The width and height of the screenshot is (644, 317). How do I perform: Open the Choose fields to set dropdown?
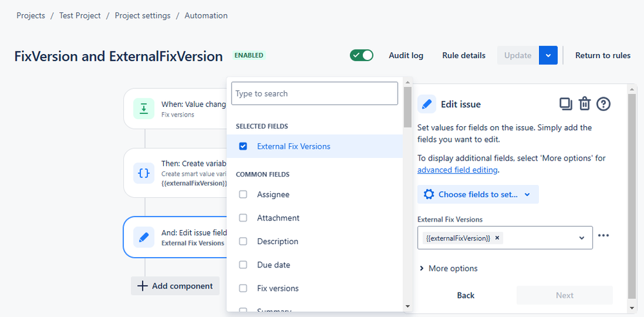(478, 194)
